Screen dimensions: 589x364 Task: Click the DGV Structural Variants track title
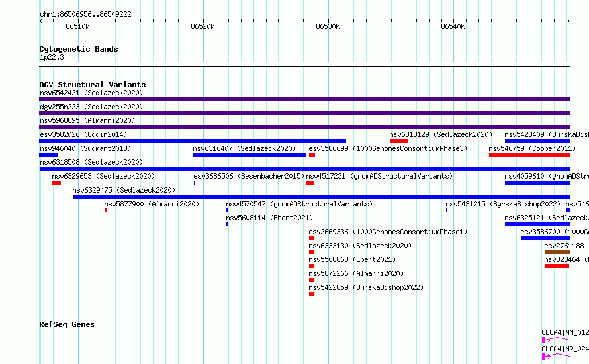[x=93, y=85]
